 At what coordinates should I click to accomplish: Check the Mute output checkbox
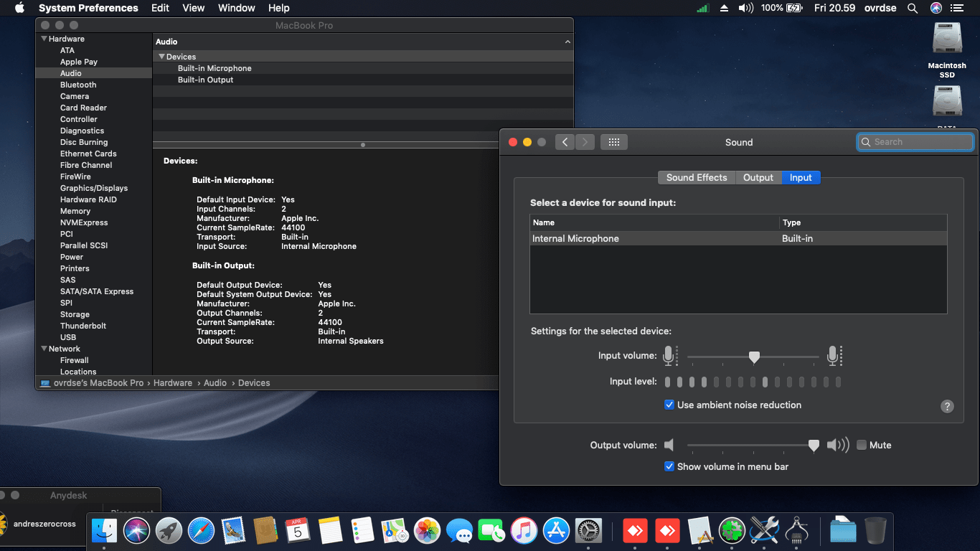[862, 445]
